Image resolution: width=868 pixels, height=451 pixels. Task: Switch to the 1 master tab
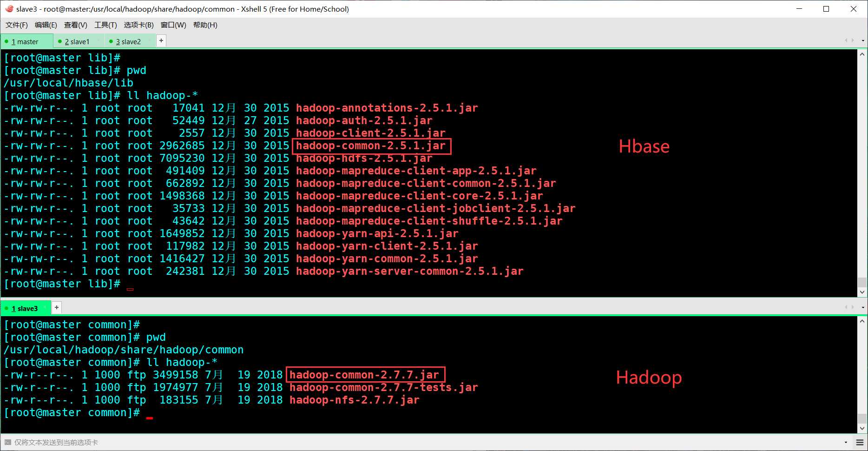coord(27,41)
